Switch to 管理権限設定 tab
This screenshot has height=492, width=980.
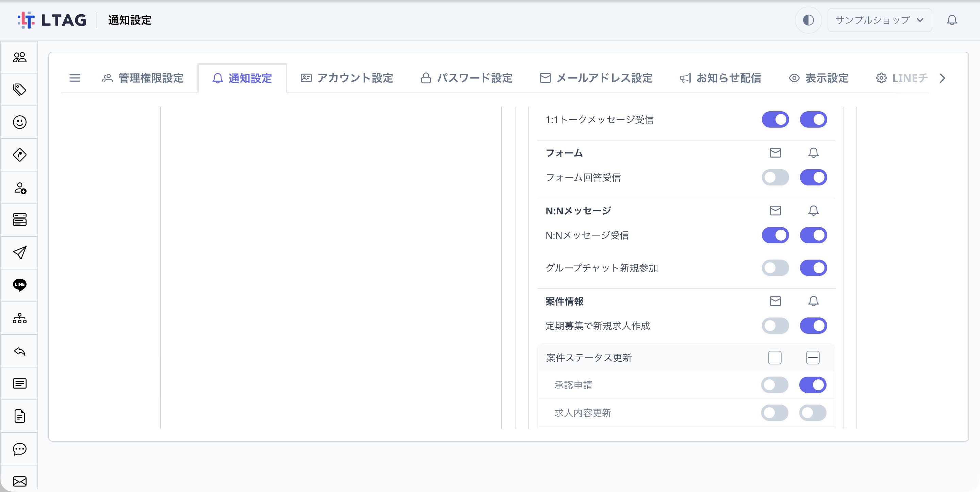click(x=143, y=78)
